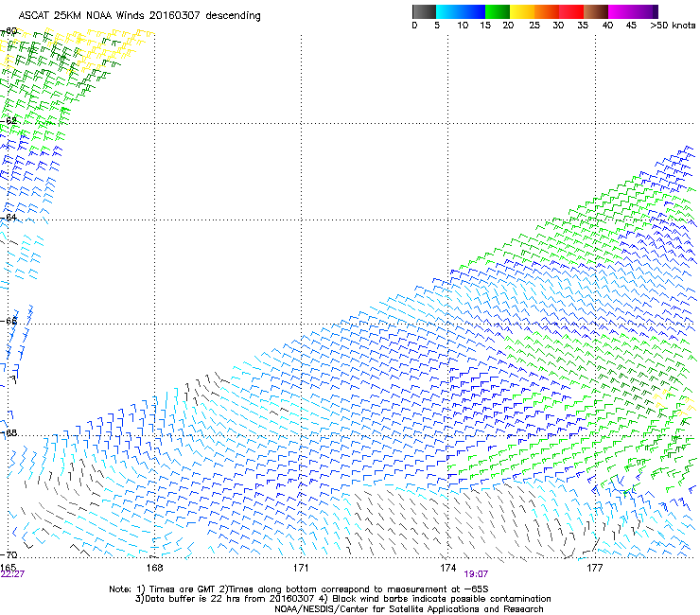Click the blue 10-15 knots legend segment

tap(473, 11)
